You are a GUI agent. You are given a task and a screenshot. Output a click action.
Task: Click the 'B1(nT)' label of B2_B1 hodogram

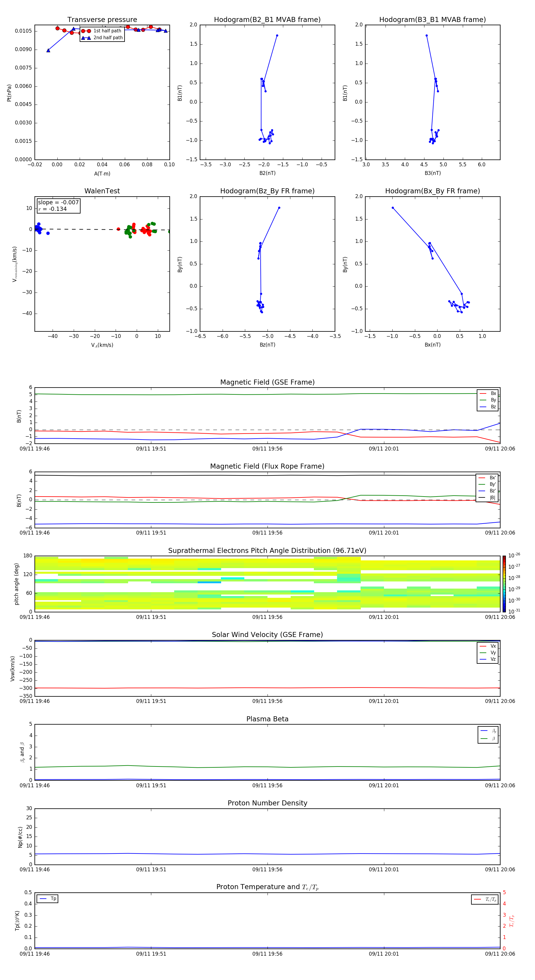coord(180,92)
